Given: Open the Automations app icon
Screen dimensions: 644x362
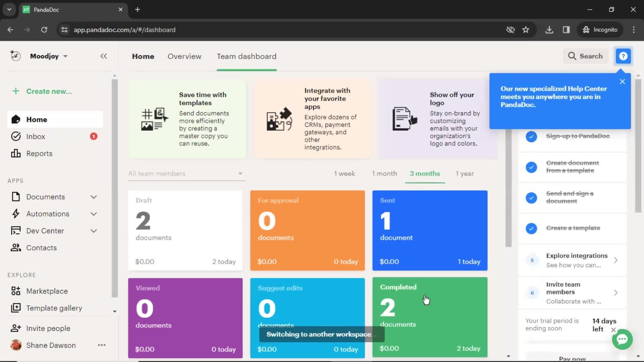Looking at the screenshot, I should coord(15,214).
